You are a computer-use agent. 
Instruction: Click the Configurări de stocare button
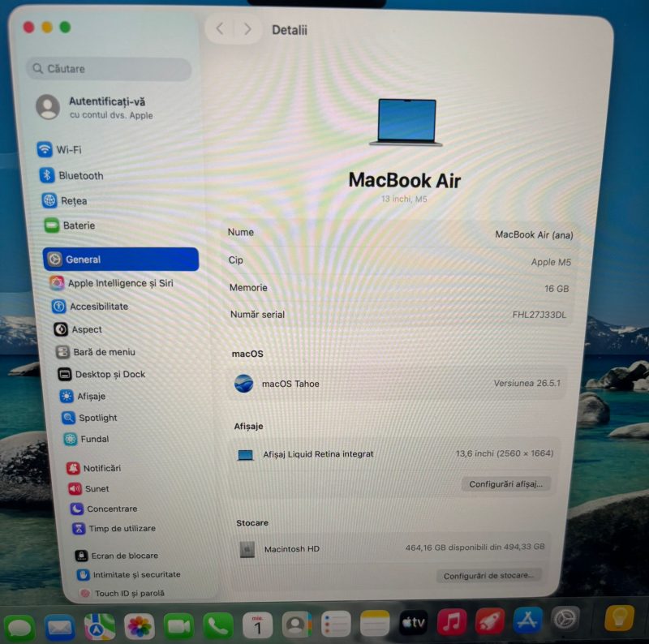tap(488, 576)
